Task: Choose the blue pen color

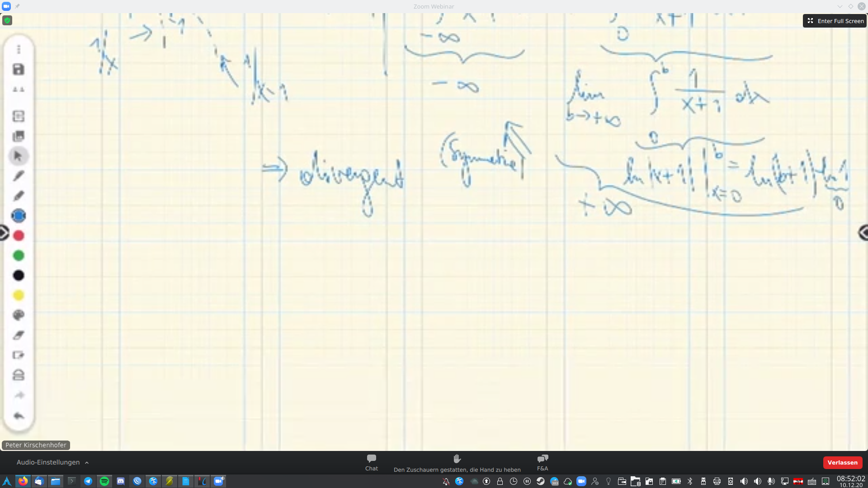Action: point(19,216)
